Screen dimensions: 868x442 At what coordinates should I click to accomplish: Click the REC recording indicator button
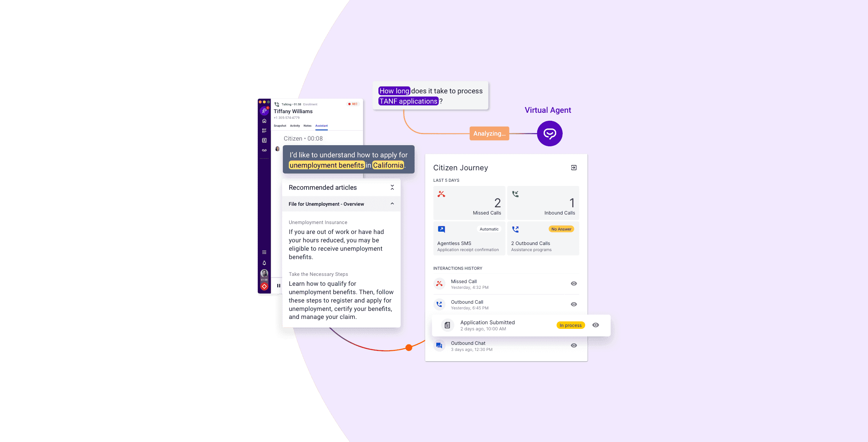click(x=353, y=104)
